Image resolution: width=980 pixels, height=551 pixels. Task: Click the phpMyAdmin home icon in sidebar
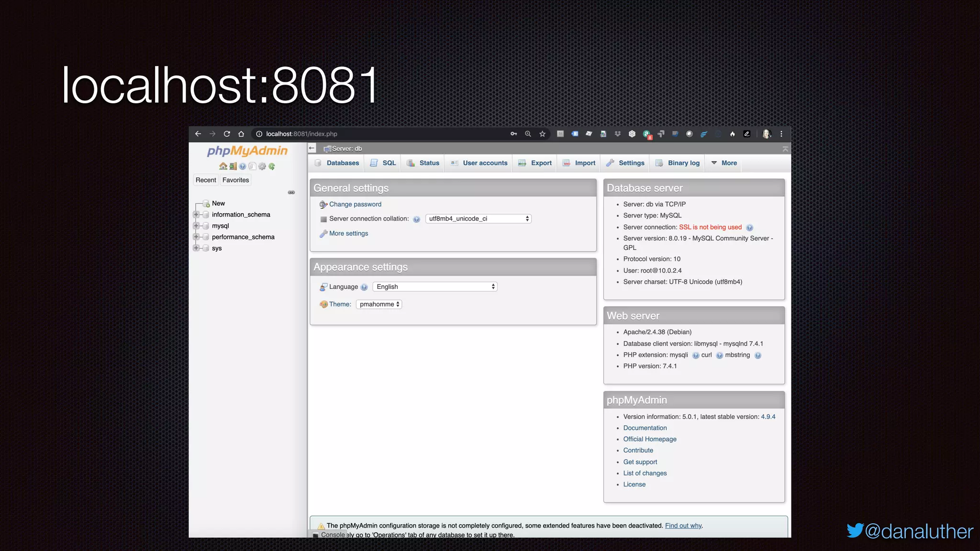(x=223, y=166)
